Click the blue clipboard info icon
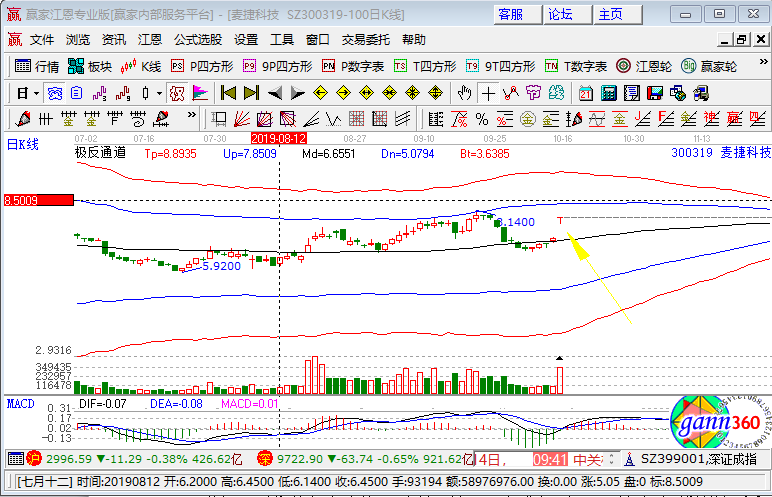Image resolution: width=772 pixels, height=497 pixels. (76, 93)
